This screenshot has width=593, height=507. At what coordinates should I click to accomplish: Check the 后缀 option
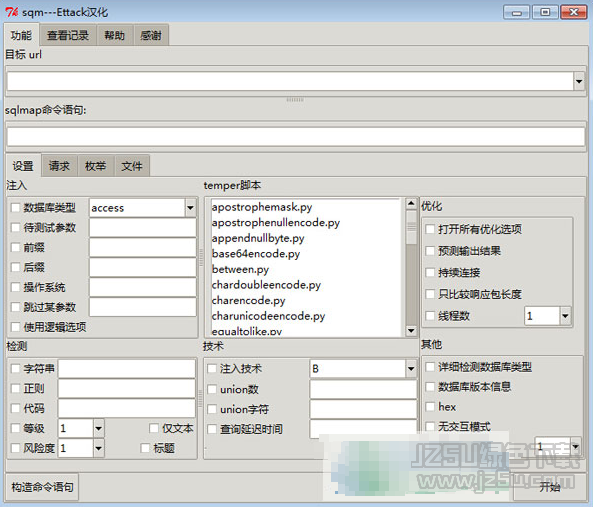click(16, 267)
